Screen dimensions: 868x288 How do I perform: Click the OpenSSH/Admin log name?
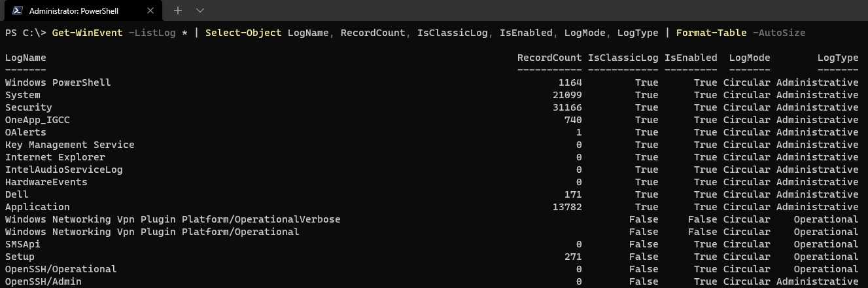(x=43, y=281)
